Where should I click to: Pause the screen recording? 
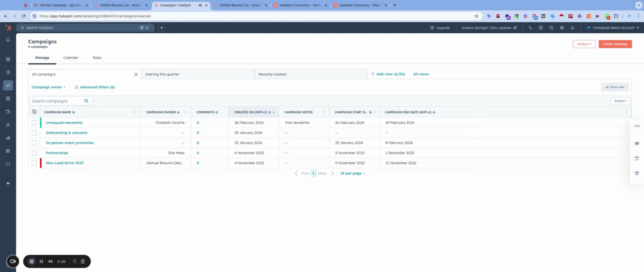(41, 261)
